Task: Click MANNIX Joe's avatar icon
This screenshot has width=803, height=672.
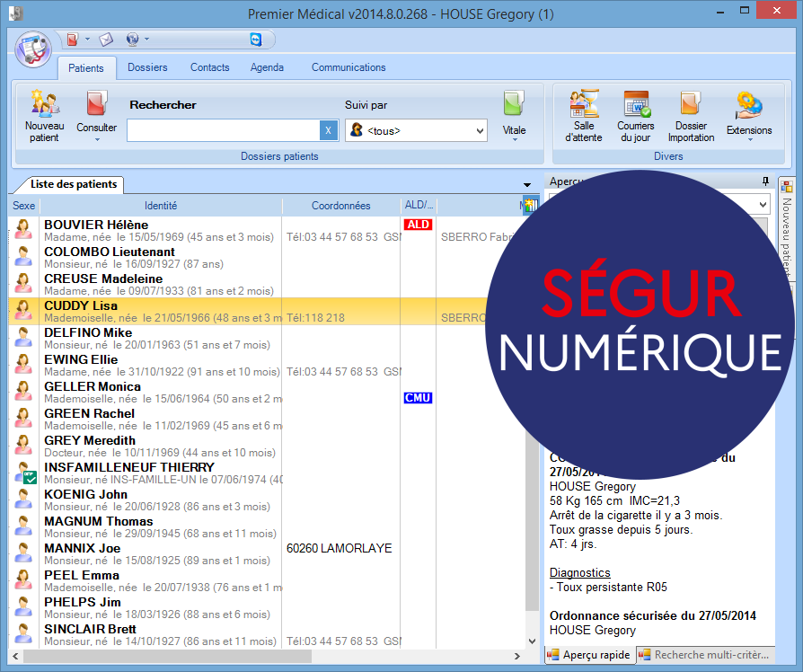Action: coord(23,553)
